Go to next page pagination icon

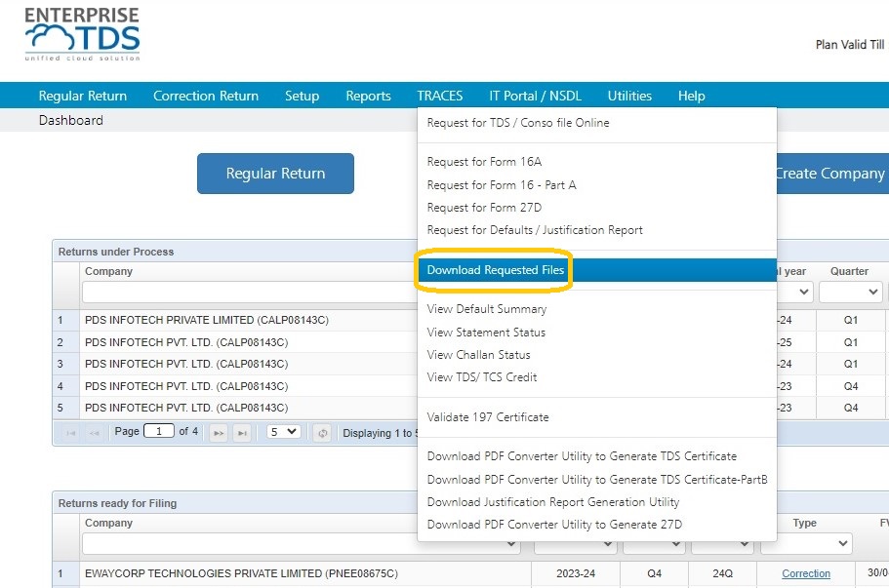(x=219, y=433)
